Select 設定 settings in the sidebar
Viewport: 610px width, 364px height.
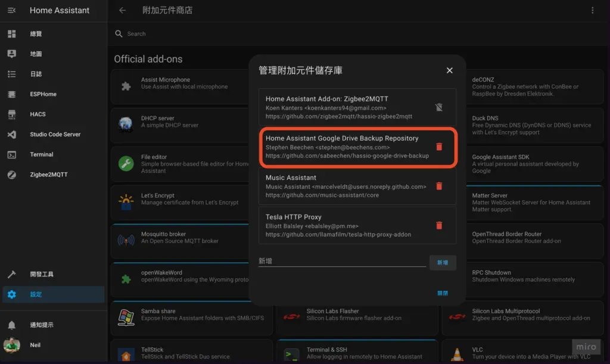click(x=35, y=294)
